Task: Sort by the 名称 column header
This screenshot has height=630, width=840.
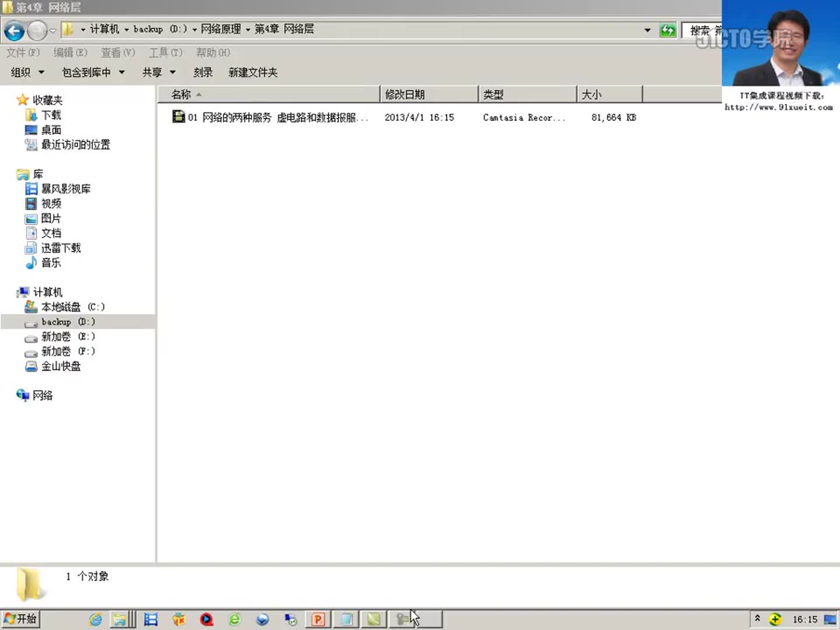Action: 269,94
